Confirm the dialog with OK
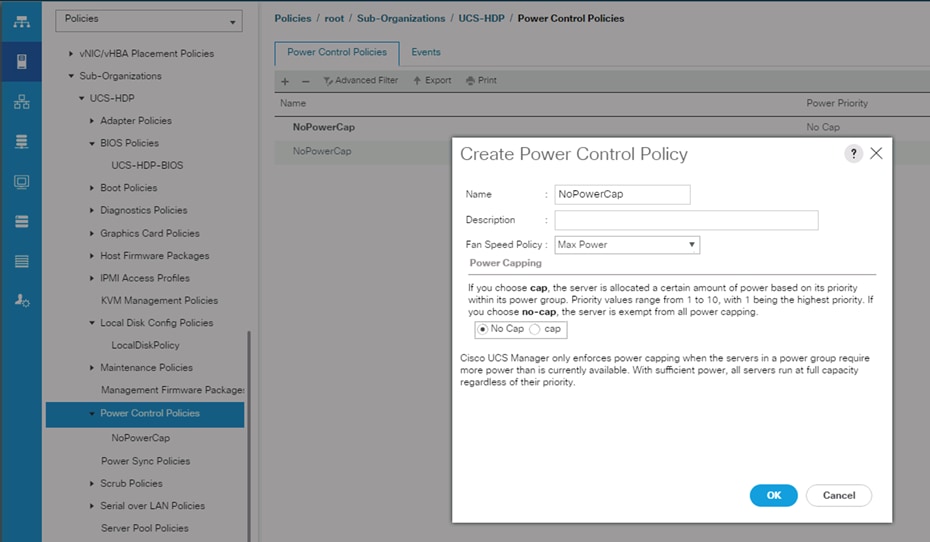 [773, 495]
